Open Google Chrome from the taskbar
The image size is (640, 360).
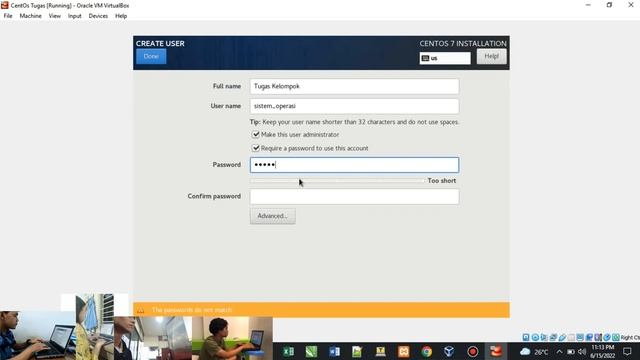pos(427,351)
